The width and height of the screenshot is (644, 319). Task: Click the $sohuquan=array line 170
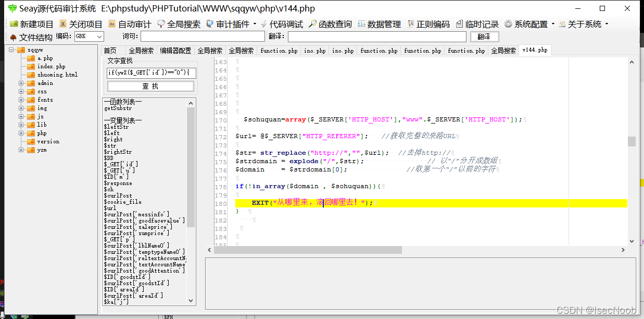click(x=383, y=119)
